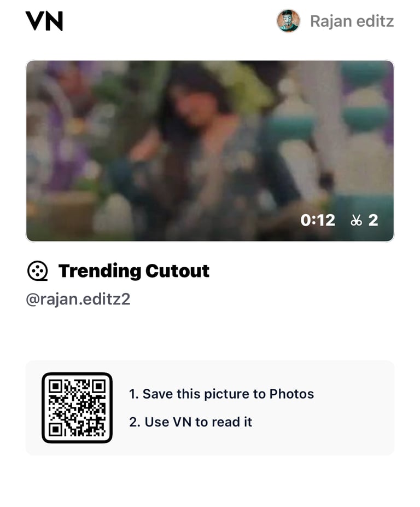The height and width of the screenshot is (507, 420).
Task: Click the 0:12 duration label
Action: click(318, 221)
